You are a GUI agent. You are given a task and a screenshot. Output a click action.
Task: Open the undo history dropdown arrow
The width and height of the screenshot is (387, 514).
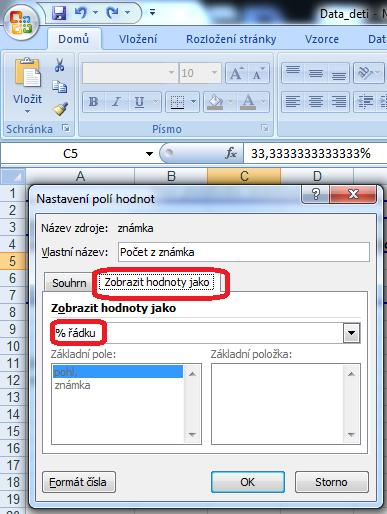click(x=95, y=13)
